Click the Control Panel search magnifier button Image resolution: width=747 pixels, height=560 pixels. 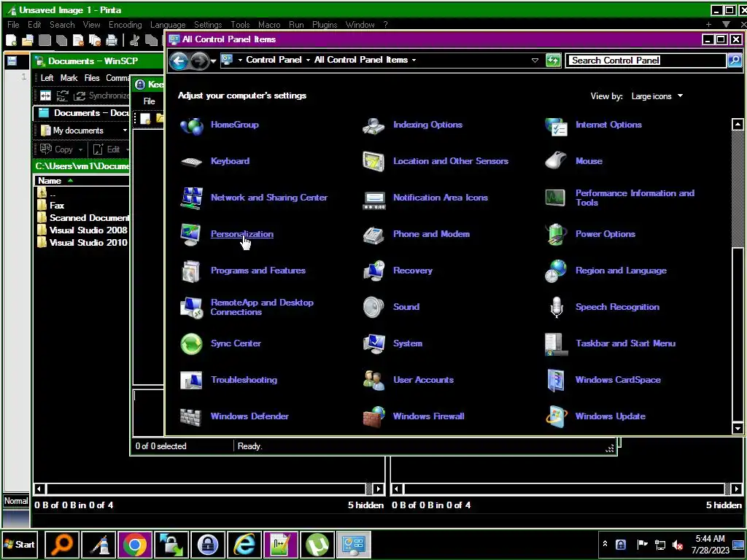coord(735,61)
